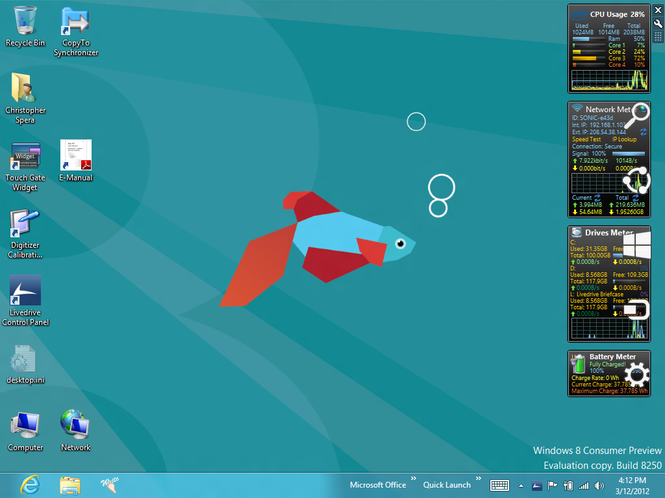The image size is (665, 498).
Task: Click the Network Meter traffic graph
Action: pos(609,182)
